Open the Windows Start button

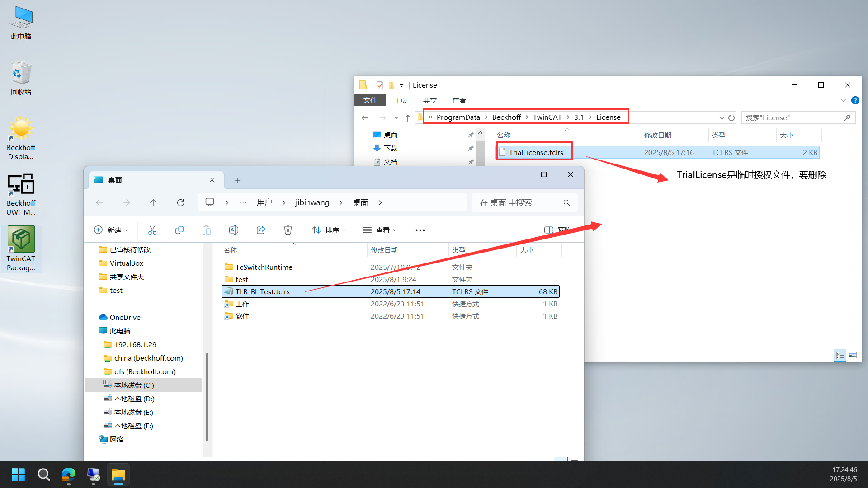tap(18, 474)
